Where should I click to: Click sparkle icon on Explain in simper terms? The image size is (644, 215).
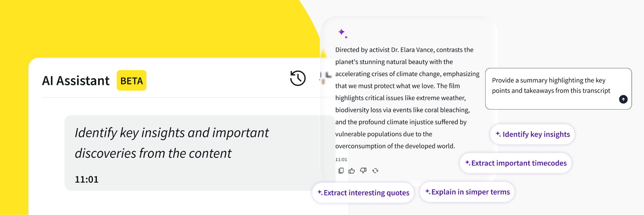[428, 192]
